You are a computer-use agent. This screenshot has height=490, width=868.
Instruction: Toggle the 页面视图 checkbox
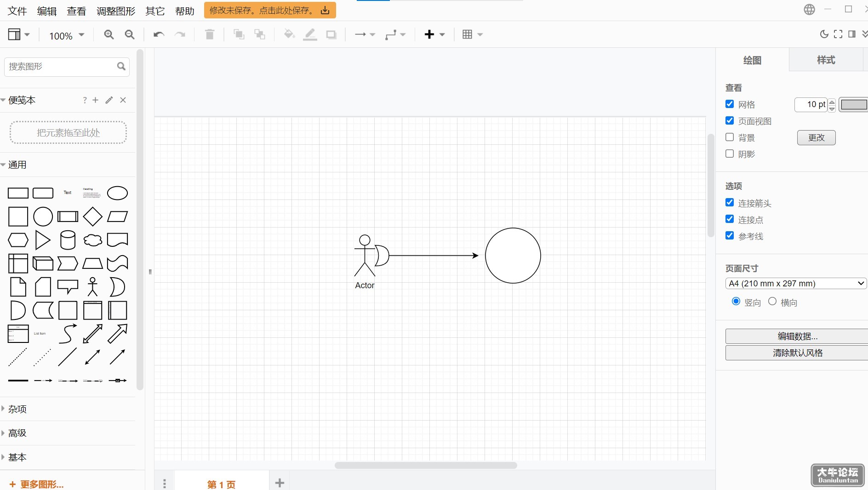(x=730, y=120)
